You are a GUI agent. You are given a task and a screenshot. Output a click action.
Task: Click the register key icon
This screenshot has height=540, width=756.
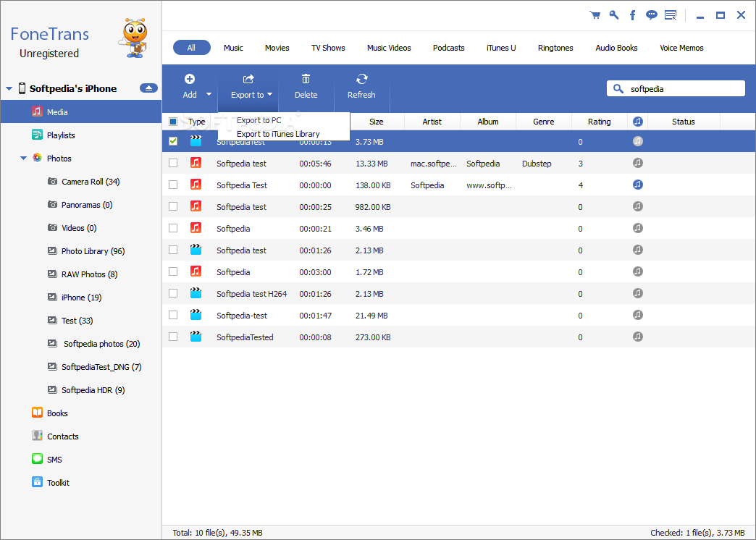coord(614,15)
